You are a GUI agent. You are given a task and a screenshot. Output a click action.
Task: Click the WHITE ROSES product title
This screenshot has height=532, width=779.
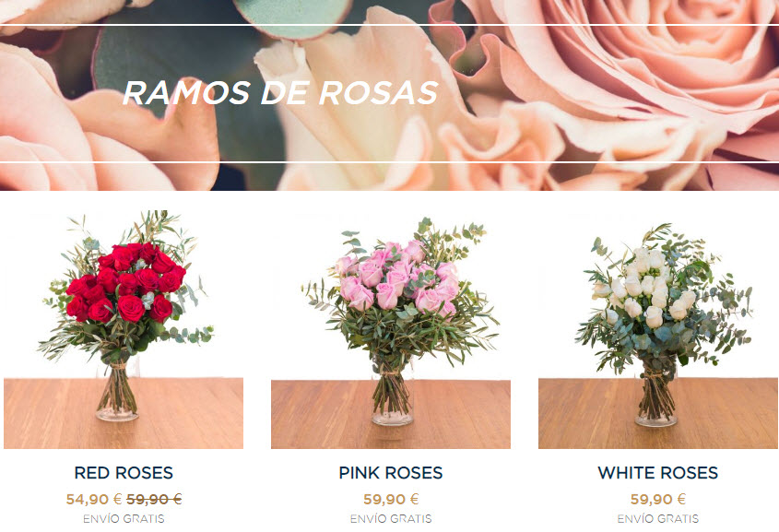click(658, 472)
